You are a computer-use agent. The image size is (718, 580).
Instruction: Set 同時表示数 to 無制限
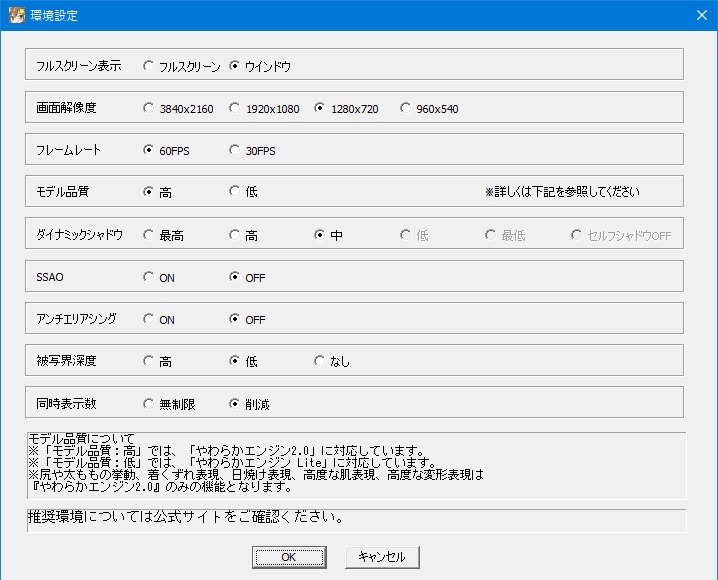pyautogui.click(x=149, y=404)
